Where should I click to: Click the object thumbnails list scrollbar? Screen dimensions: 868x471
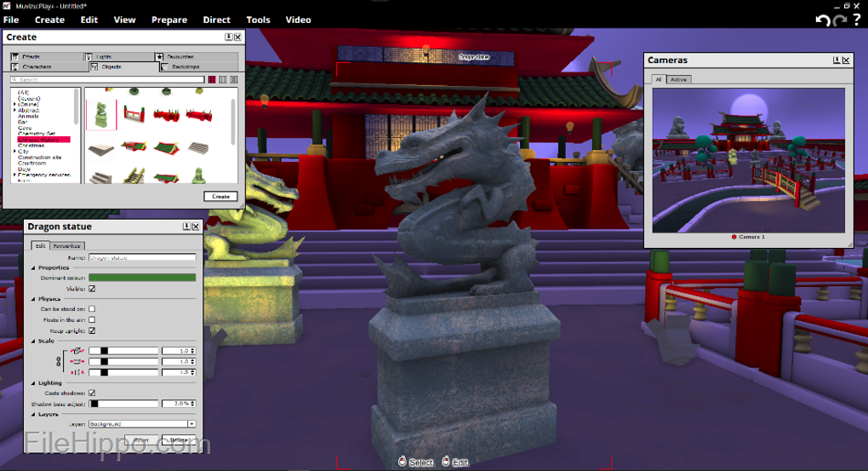pos(233,122)
